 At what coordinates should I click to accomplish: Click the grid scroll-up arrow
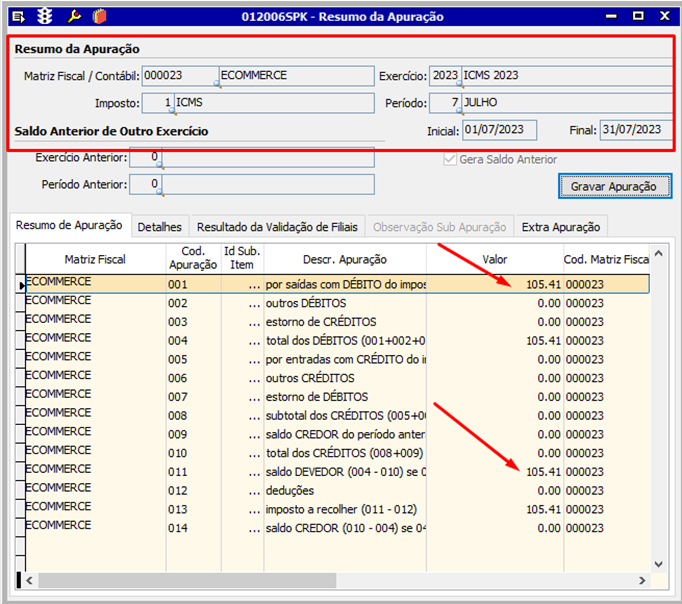point(659,251)
